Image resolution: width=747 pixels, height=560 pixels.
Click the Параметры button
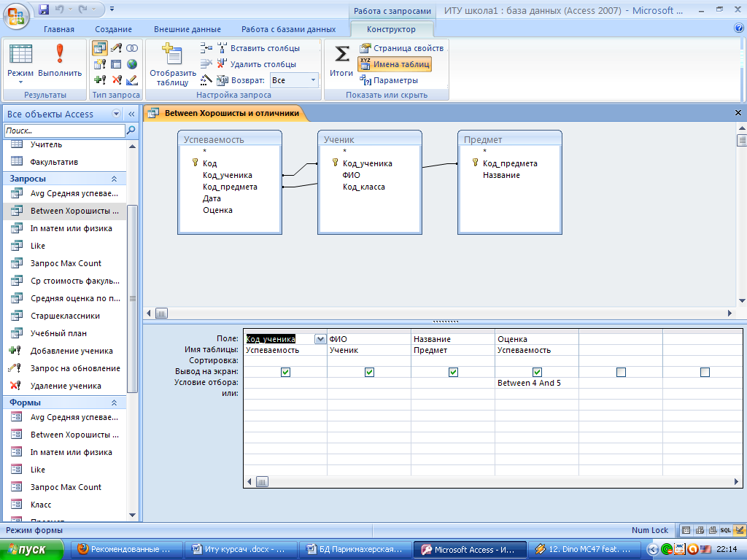pos(389,80)
